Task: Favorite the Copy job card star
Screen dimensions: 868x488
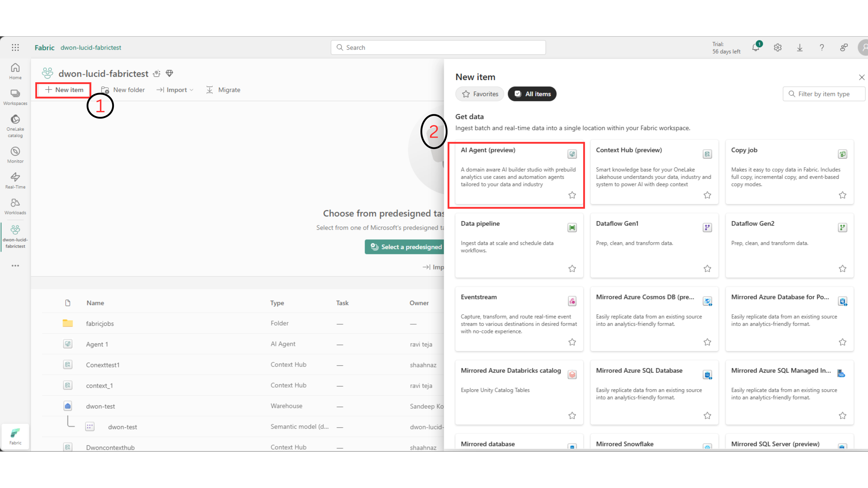Action: click(842, 195)
